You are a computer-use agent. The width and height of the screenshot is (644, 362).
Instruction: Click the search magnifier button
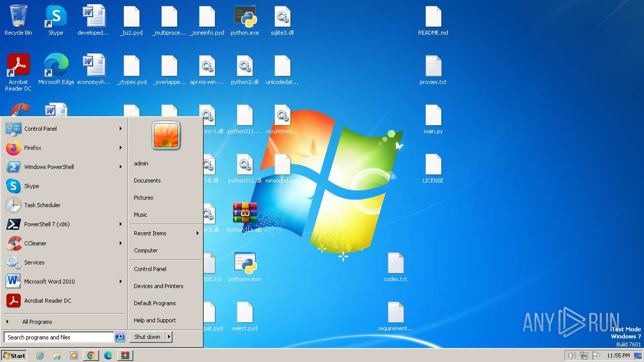[x=120, y=337]
